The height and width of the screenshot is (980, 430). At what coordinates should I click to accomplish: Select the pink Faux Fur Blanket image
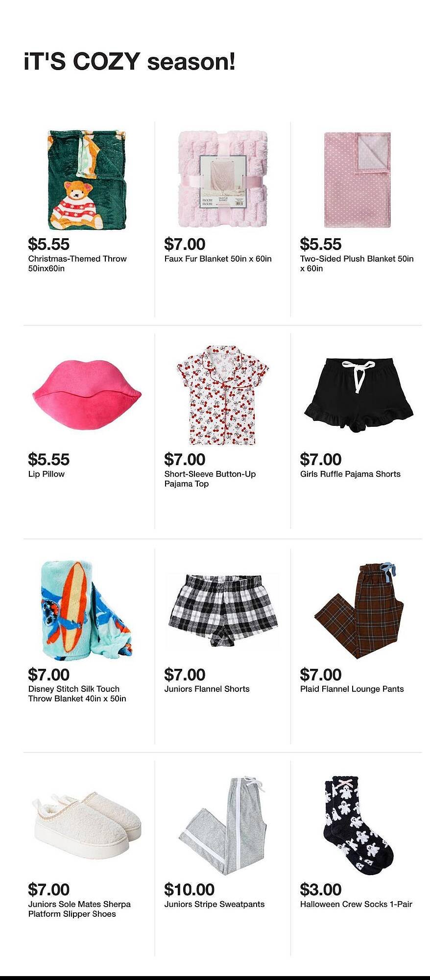pos(223,179)
